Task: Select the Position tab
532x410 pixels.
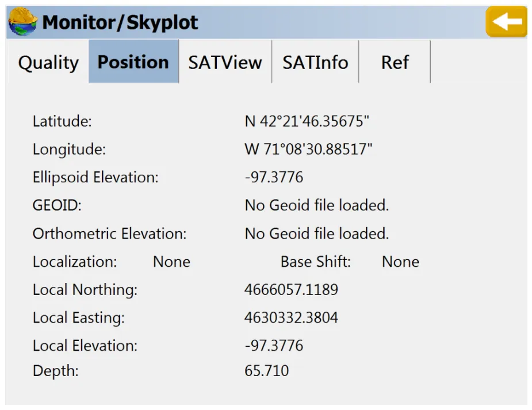Action: pos(133,62)
